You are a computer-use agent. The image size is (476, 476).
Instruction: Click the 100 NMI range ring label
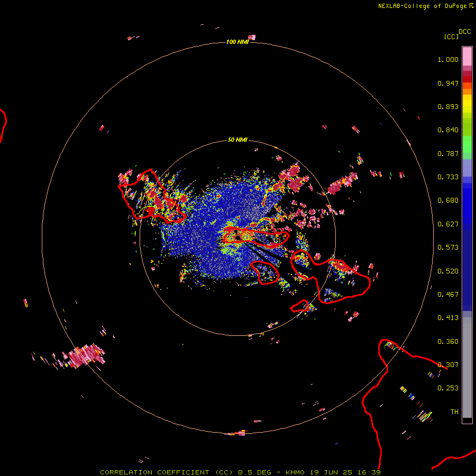click(237, 42)
